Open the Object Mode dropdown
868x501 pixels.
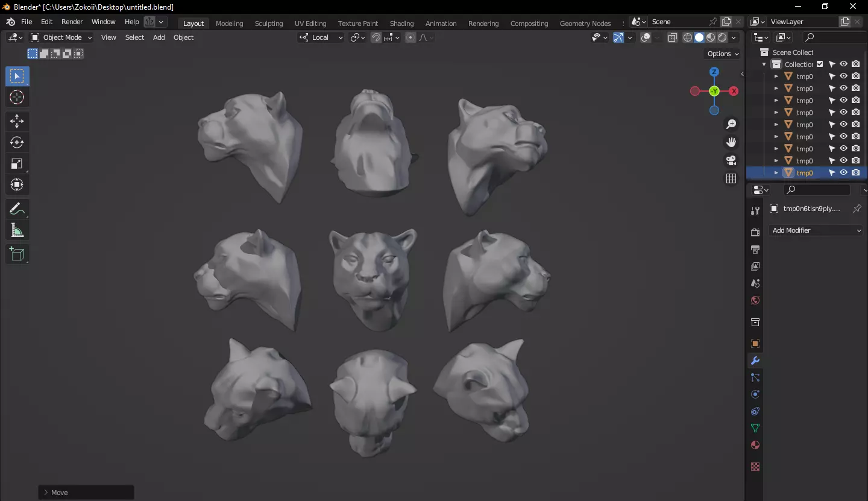pyautogui.click(x=61, y=37)
